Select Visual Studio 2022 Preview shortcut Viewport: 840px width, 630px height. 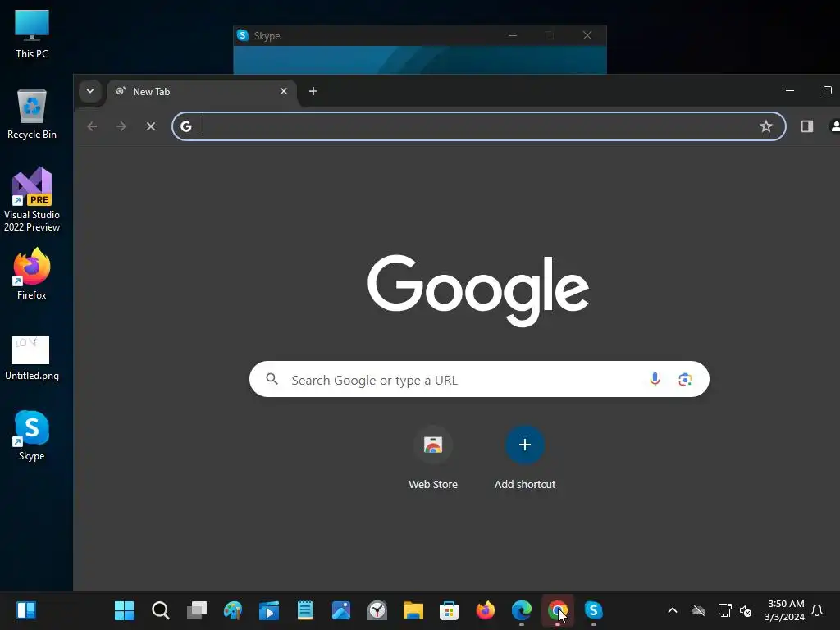(x=32, y=200)
